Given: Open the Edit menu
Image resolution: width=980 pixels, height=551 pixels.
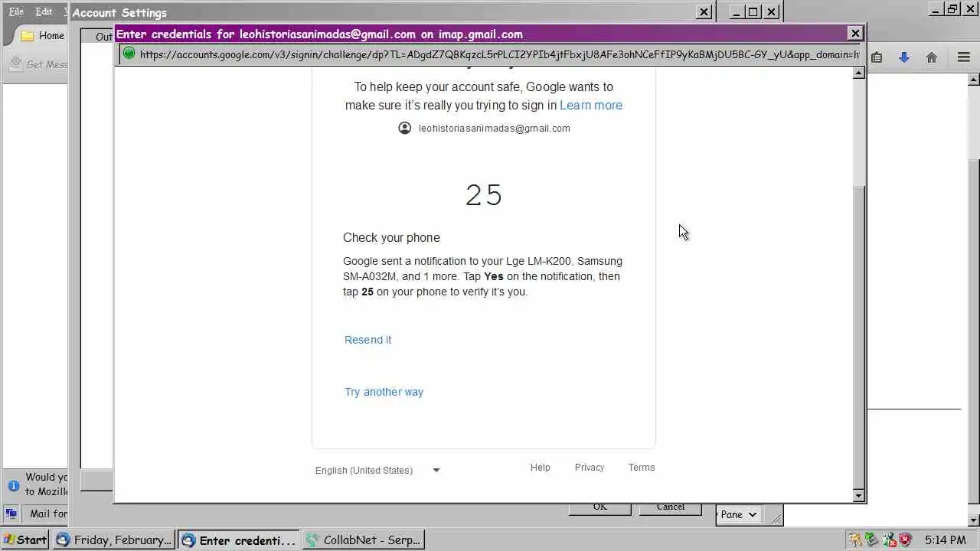Looking at the screenshot, I should (44, 11).
